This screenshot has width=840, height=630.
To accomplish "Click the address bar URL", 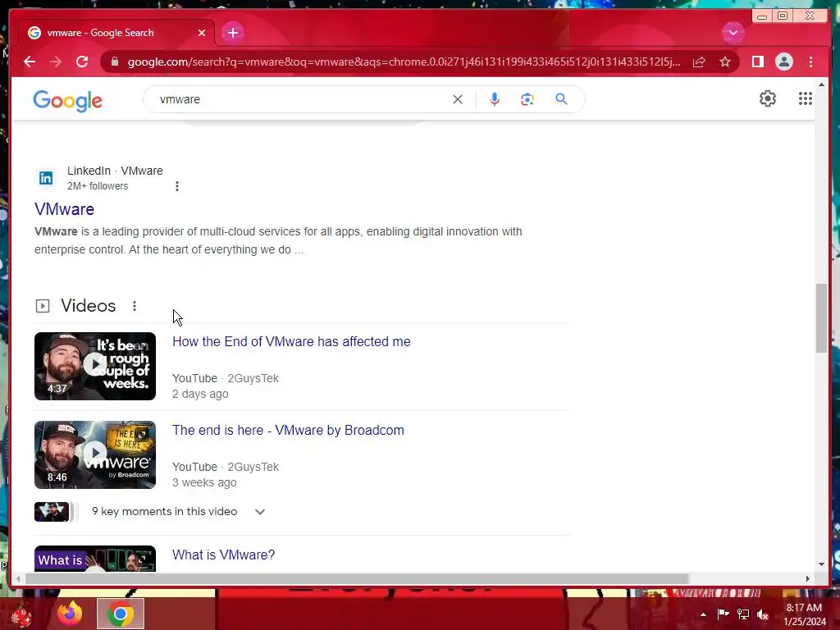I will 404,62.
